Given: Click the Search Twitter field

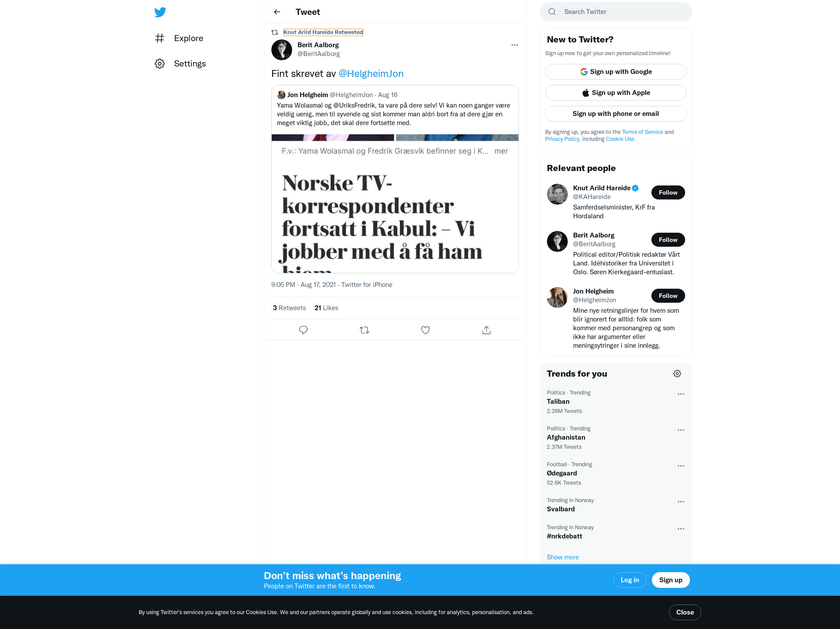Looking at the screenshot, I should (616, 12).
